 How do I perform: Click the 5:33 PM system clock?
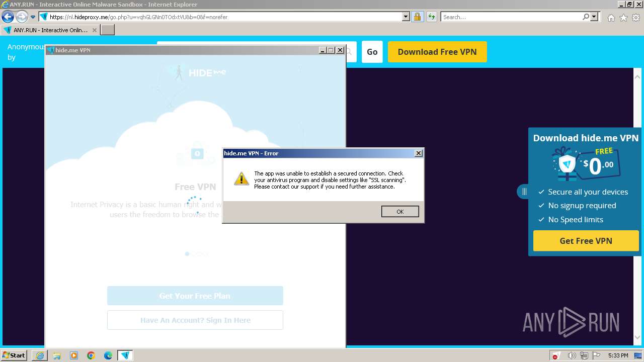point(618,355)
